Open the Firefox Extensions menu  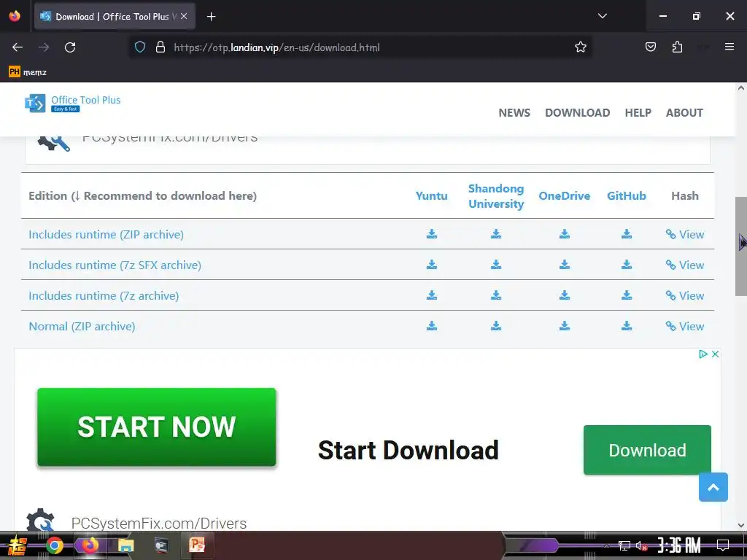click(677, 47)
